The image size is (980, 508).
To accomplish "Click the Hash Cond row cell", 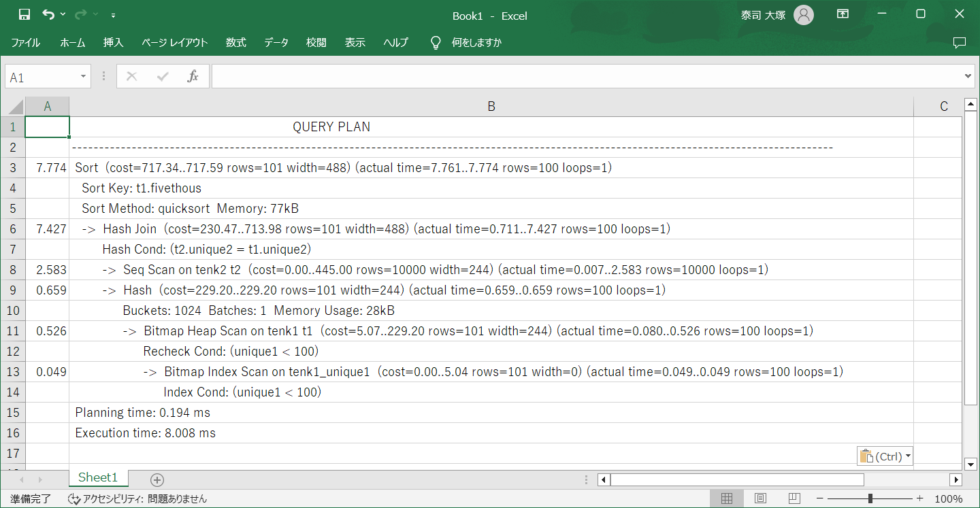I will tap(491, 250).
